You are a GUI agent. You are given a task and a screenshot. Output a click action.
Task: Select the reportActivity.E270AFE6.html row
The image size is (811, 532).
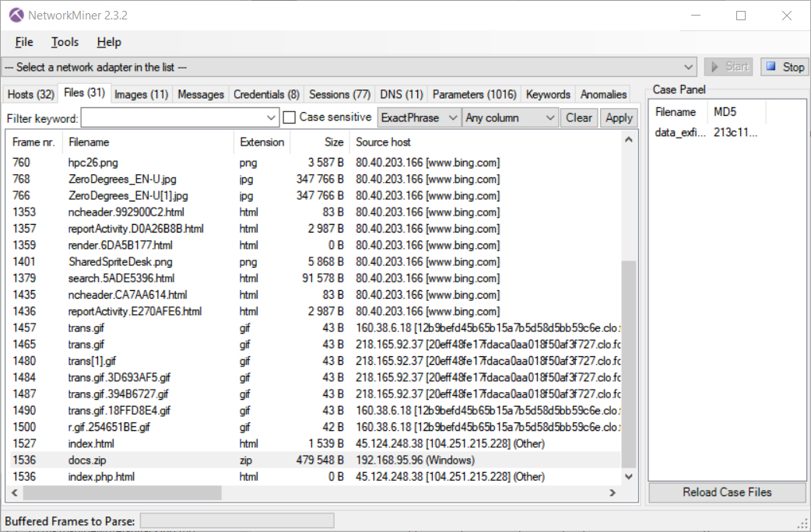click(314, 311)
